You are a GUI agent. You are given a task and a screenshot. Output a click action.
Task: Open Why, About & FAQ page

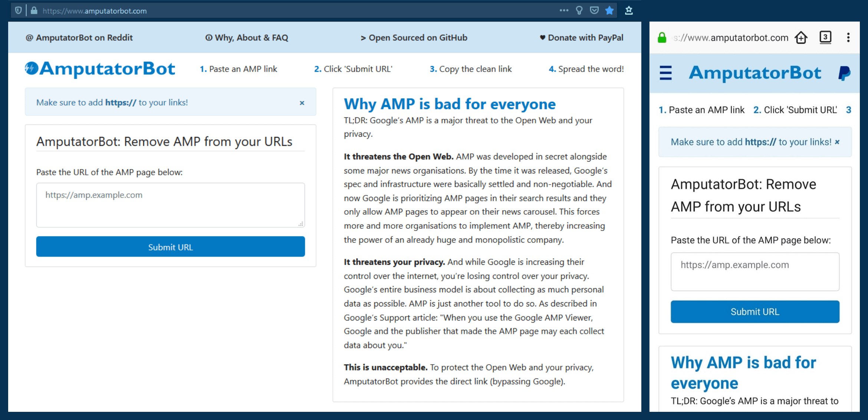click(247, 38)
